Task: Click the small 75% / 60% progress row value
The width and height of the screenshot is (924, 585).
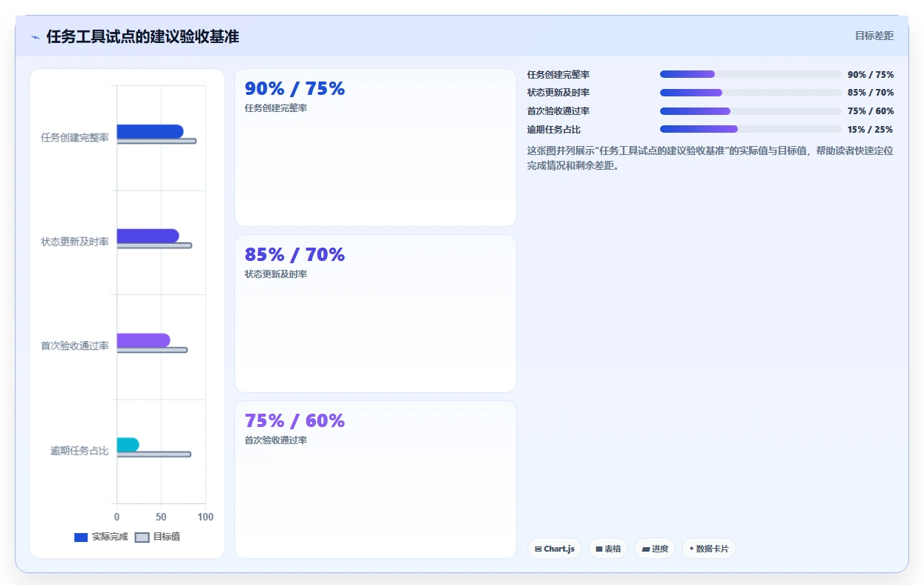Action: point(871,111)
